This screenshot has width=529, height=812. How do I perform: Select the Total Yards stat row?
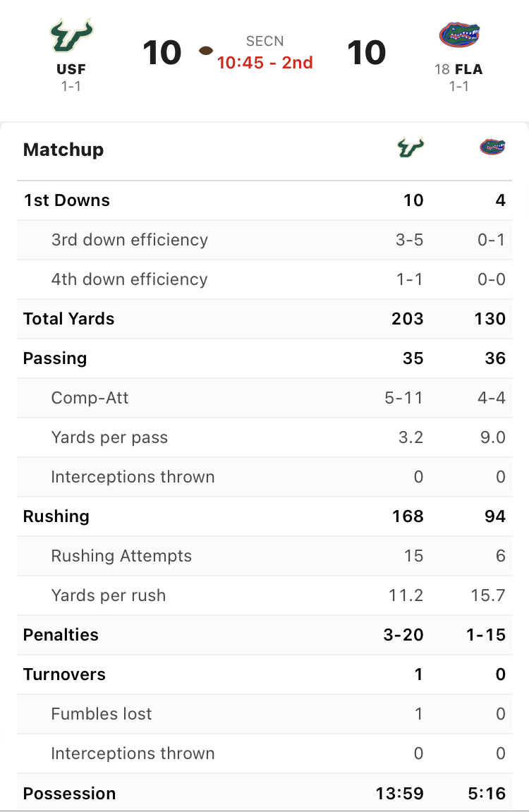pos(264,319)
